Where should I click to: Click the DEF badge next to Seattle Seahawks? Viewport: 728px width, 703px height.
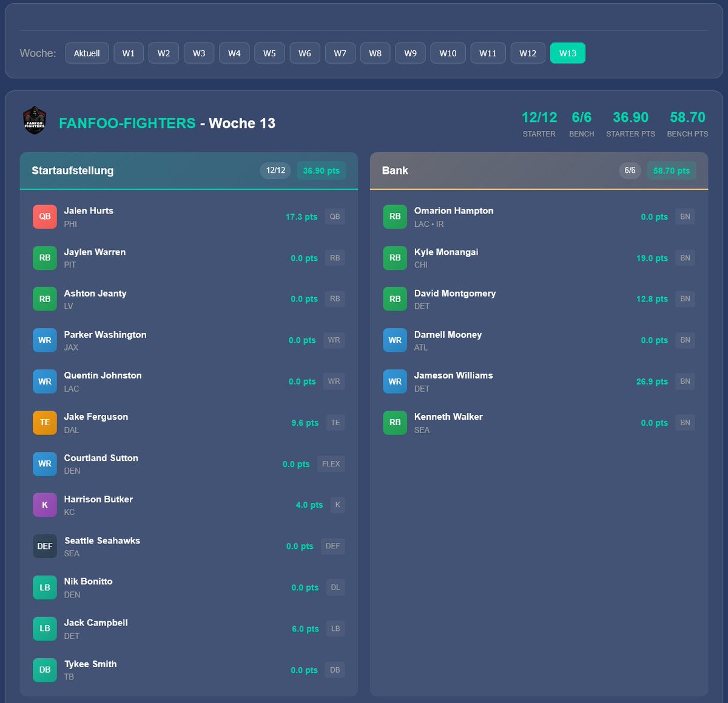(45, 546)
